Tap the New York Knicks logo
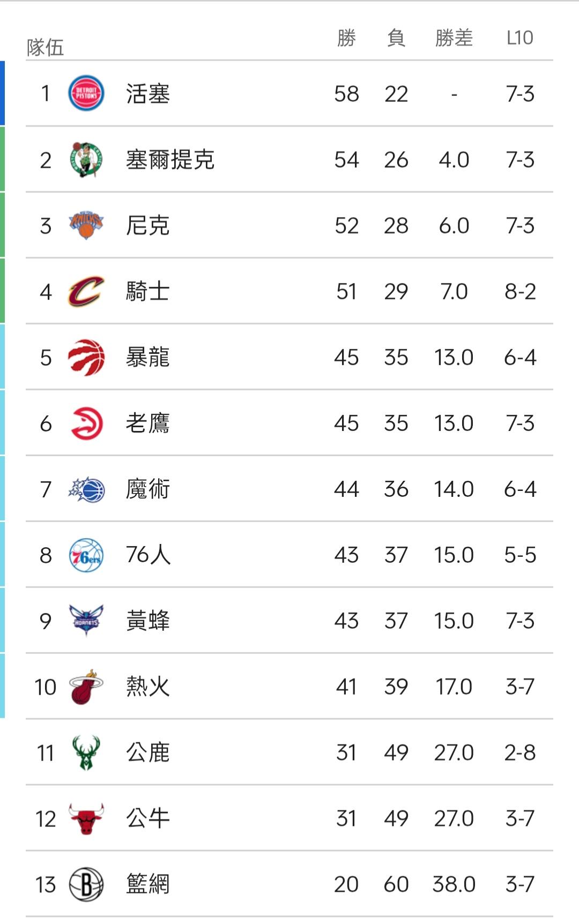The height and width of the screenshot is (924, 579). tap(86, 225)
